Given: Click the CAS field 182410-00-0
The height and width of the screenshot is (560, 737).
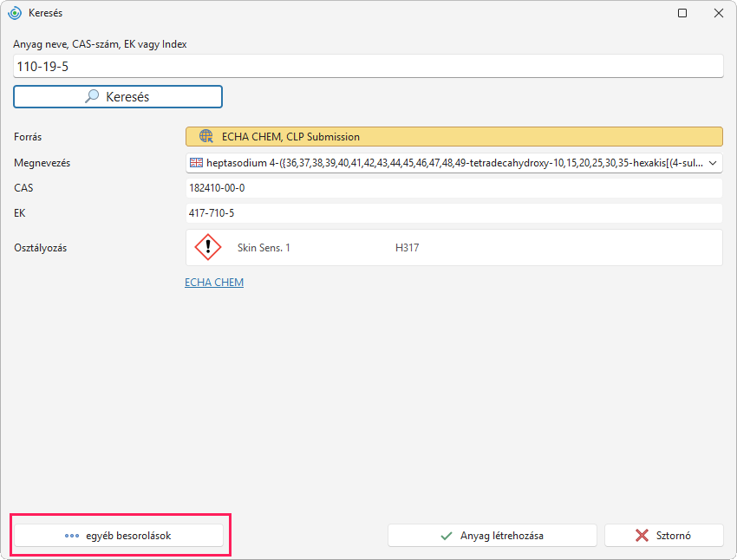Looking at the screenshot, I should click(454, 188).
